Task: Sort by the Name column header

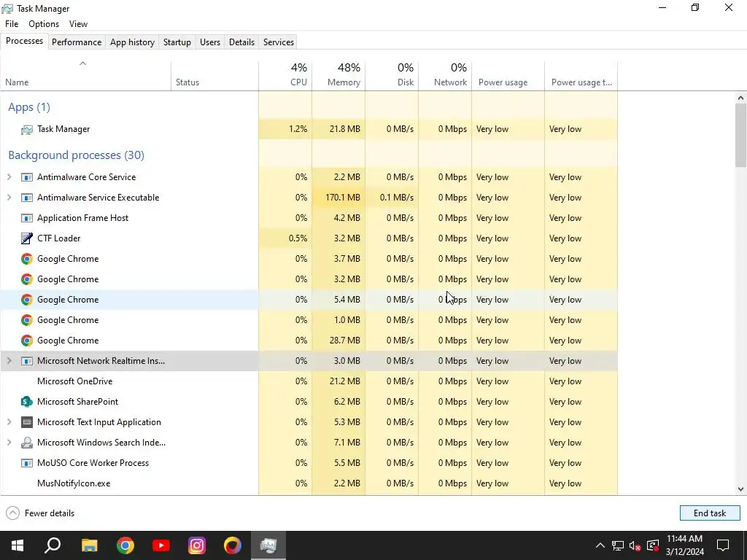Action: pyautogui.click(x=86, y=76)
